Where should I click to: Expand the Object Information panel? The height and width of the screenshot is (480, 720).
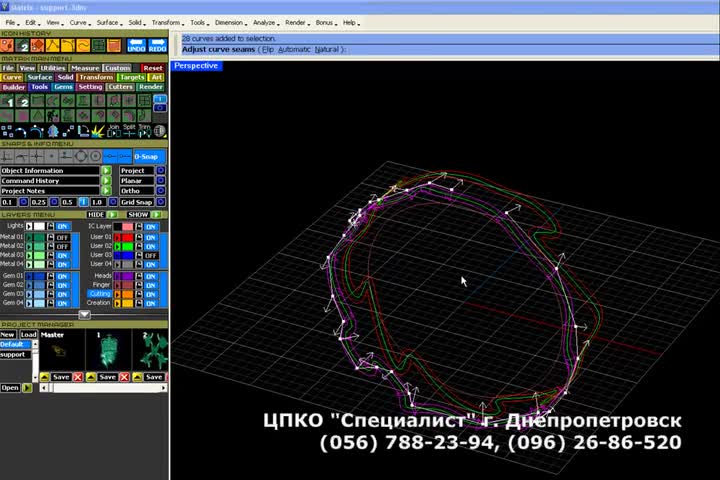pyautogui.click(x=106, y=171)
